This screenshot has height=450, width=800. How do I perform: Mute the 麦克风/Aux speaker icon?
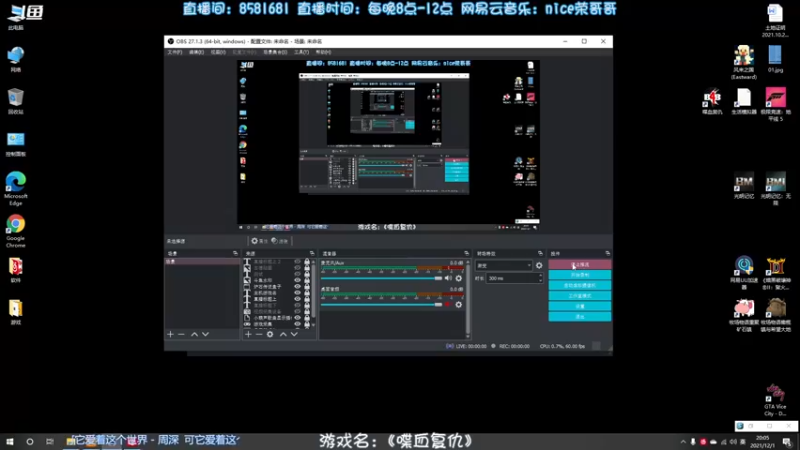click(x=448, y=278)
